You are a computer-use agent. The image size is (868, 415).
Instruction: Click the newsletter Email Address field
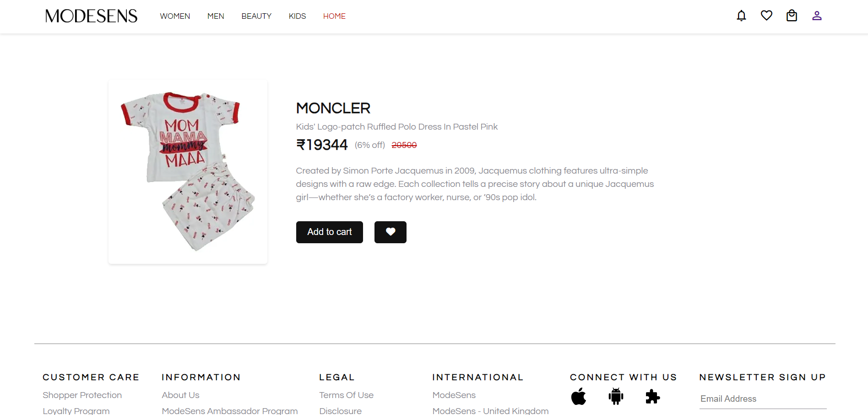pos(763,399)
